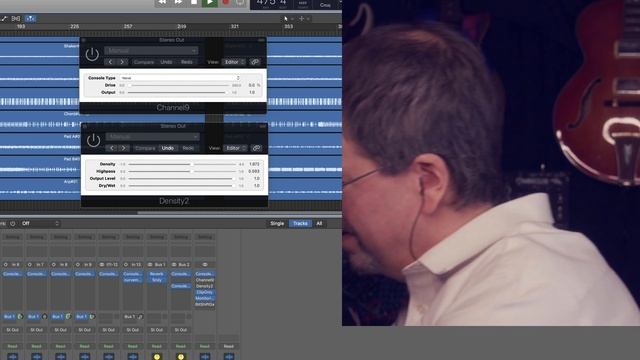The height and width of the screenshot is (360, 640).
Task: Click the horizontal scrollbar below the tracks area
Action: pyautogui.click(x=239, y=213)
